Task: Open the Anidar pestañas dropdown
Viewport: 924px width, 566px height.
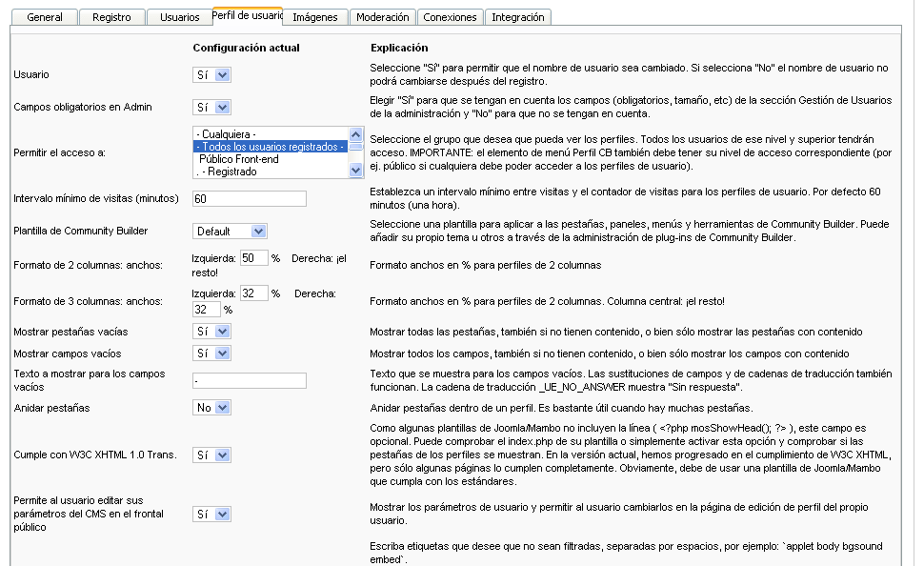Action: click(211, 408)
